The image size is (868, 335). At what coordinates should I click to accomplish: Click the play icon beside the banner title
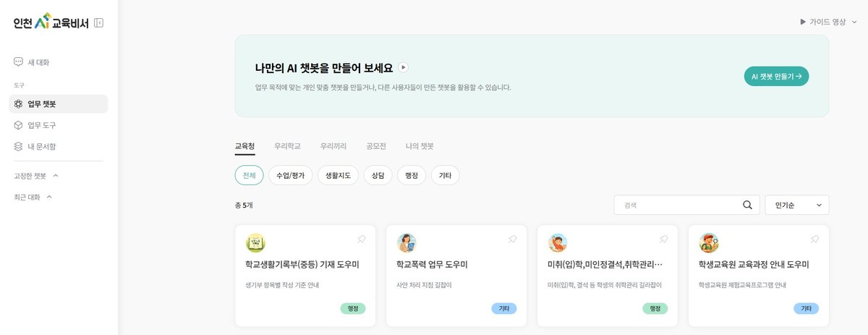pyautogui.click(x=404, y=67)
